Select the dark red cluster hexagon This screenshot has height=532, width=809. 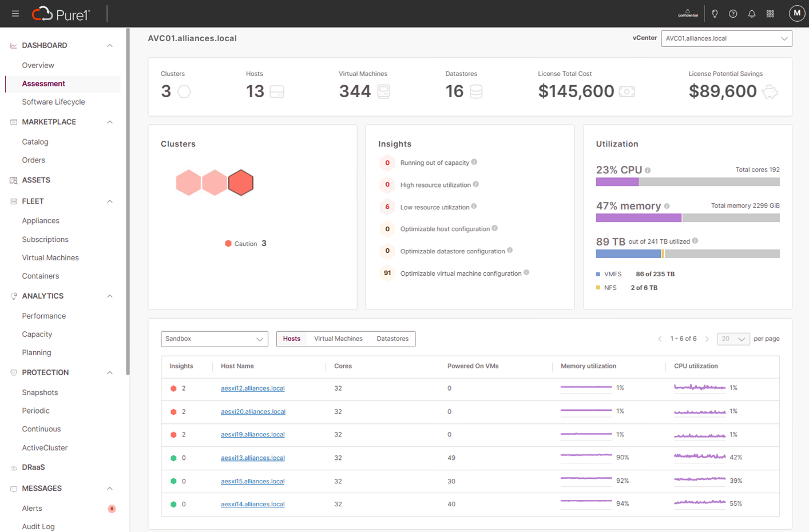pyautogui.click(x=241, y=183)
